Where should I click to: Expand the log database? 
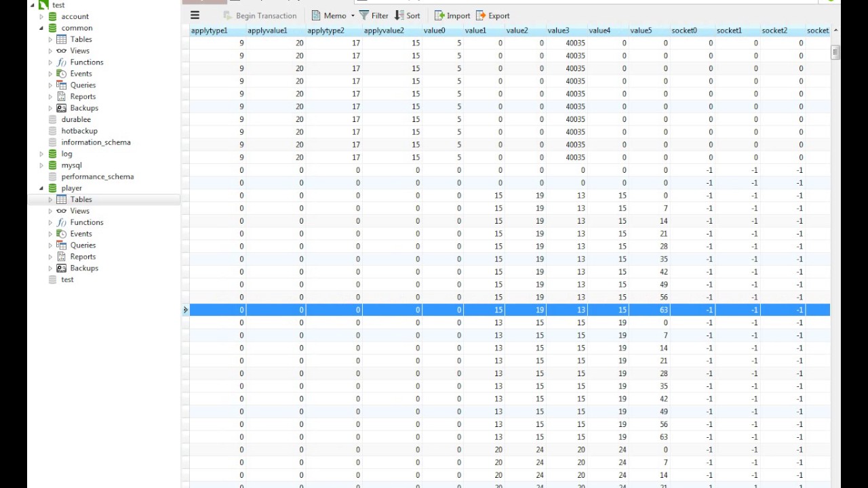point(41,154)
